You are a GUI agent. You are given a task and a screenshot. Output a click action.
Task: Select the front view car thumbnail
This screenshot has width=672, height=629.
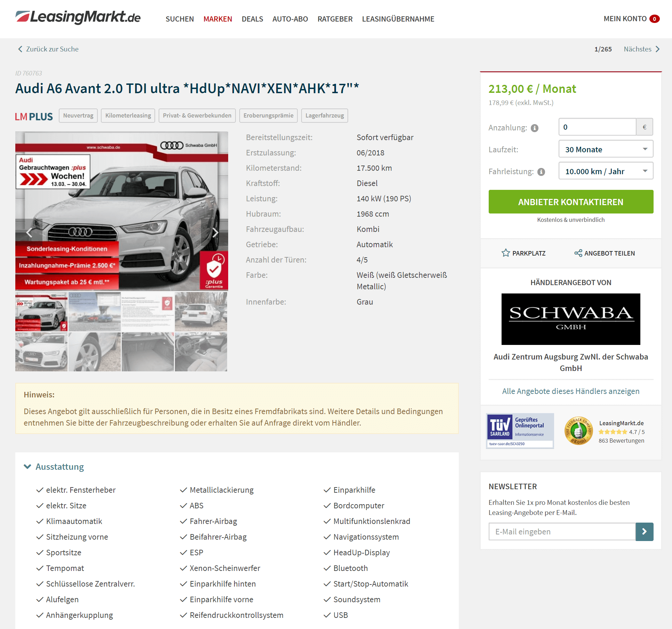tap(41, 352)
